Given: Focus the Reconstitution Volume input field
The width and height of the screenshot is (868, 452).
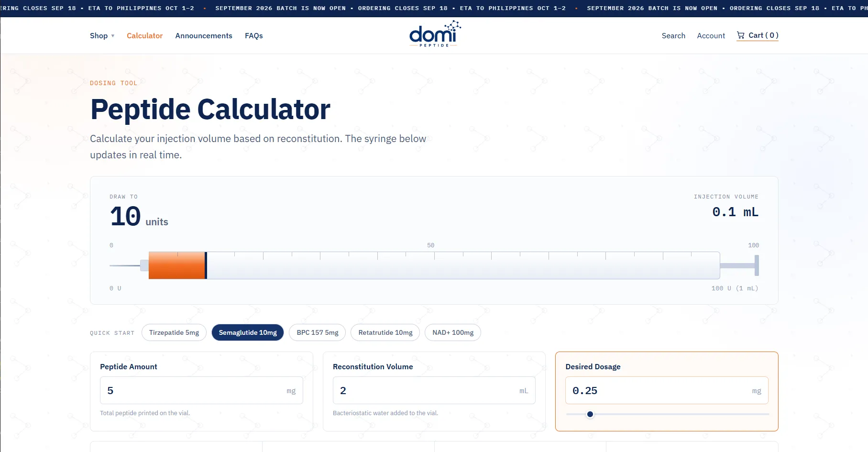Looking at the screenshot, I should click(434, 390).
